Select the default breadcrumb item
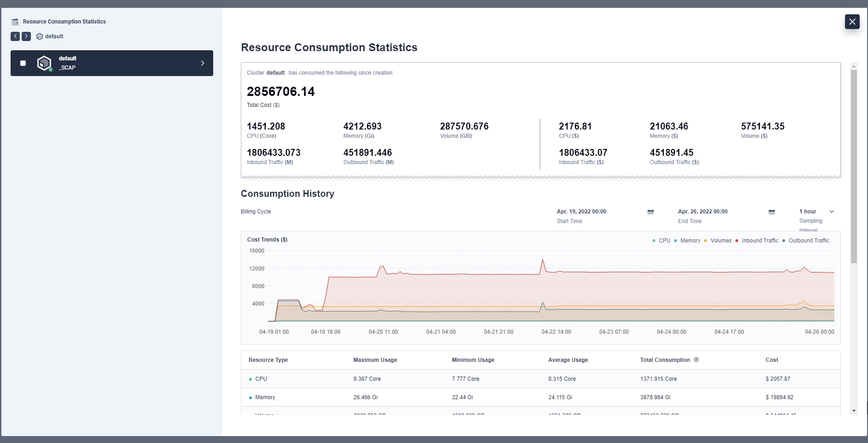Screen dimensions: 868x443 [54, 36]
